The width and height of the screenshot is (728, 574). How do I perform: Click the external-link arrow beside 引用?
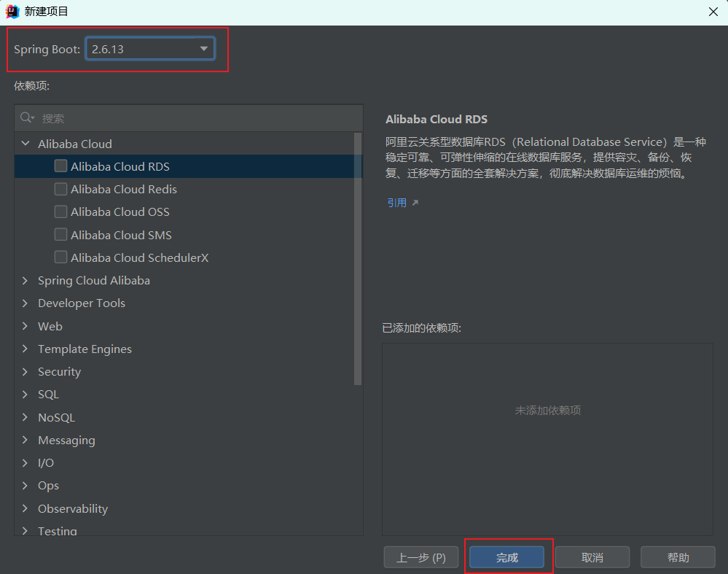tap(415, 203)
